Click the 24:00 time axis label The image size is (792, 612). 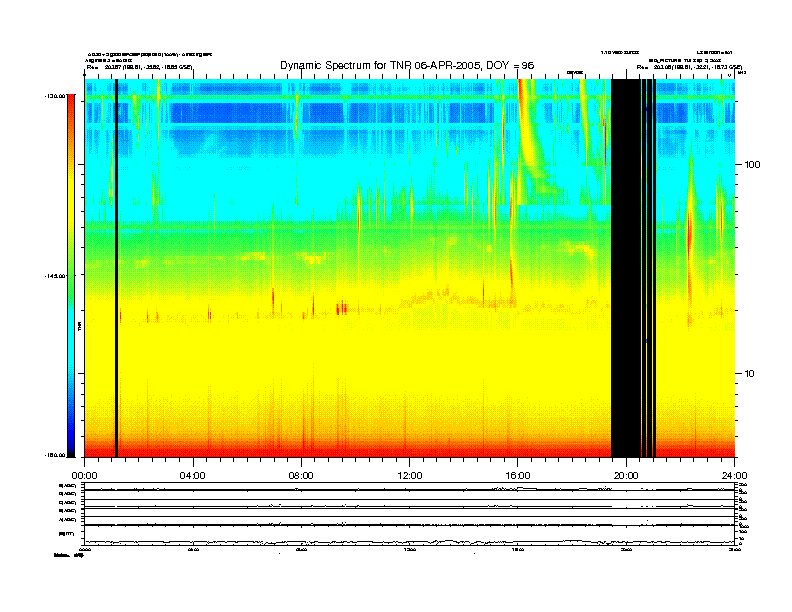pyautogui.click(x=734, y=475)
